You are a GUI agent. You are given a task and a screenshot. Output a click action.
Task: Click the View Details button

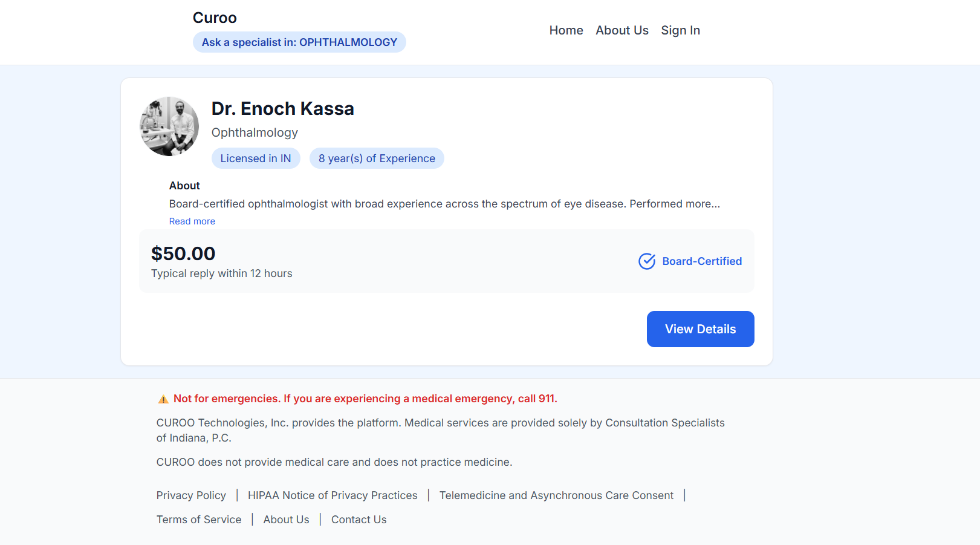click(x=700, y=329)
